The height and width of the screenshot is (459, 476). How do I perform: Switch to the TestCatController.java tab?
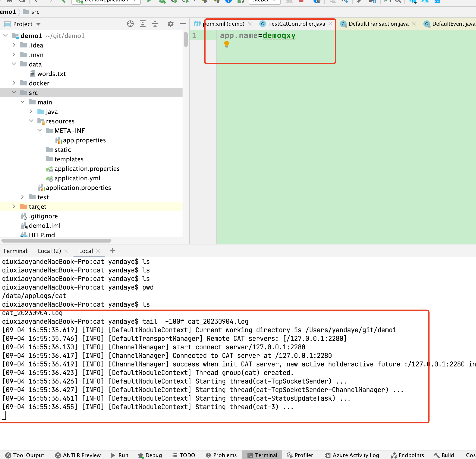coord(296,24)
